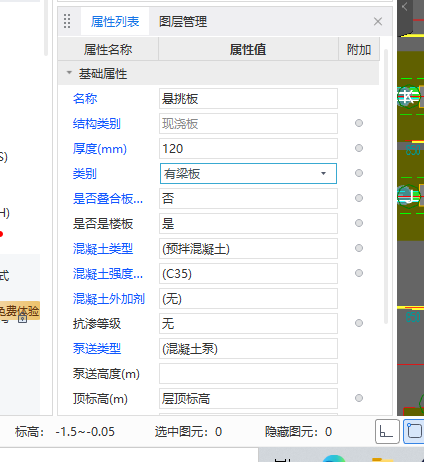Viewport: 424px width, 462px height.
Task: Select the 类别 property label
Action: 85,174
